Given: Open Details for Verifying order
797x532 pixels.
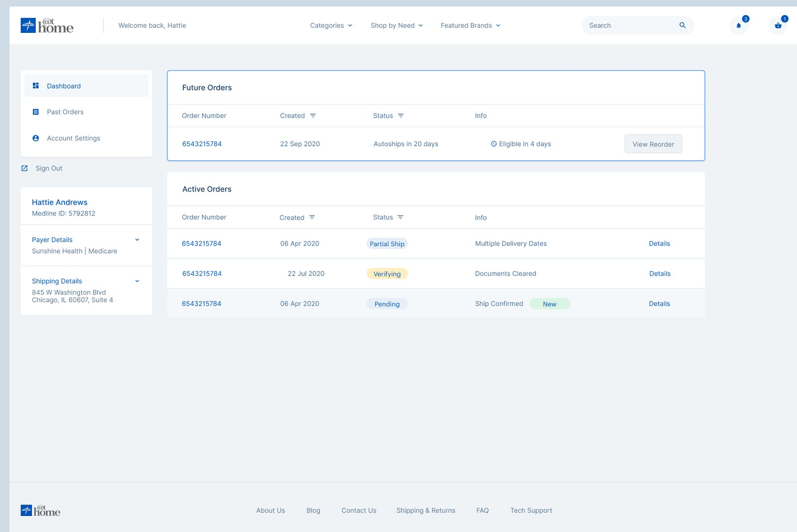Looking at the screenshot, I should click(660, 273).
